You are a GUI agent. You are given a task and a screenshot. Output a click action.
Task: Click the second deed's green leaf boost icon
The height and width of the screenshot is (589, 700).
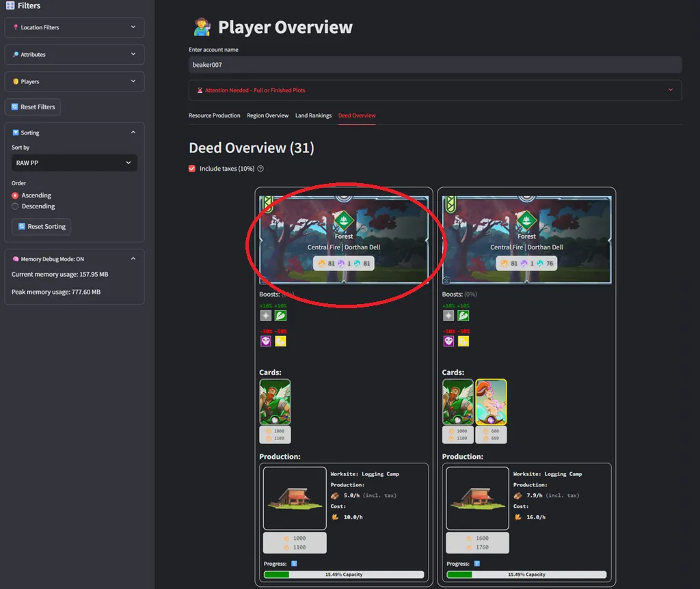[x=463, y=316]
